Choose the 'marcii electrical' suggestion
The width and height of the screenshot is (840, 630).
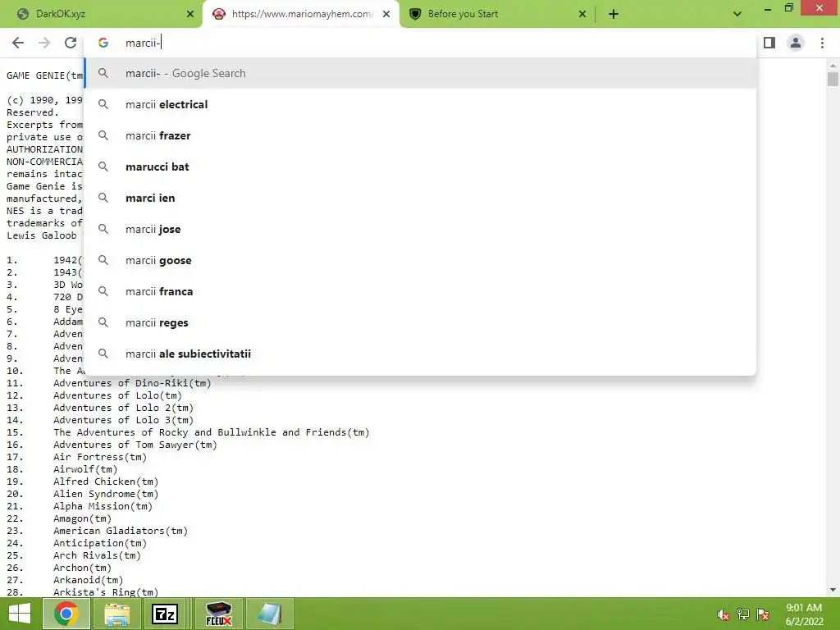pos(421,104)
